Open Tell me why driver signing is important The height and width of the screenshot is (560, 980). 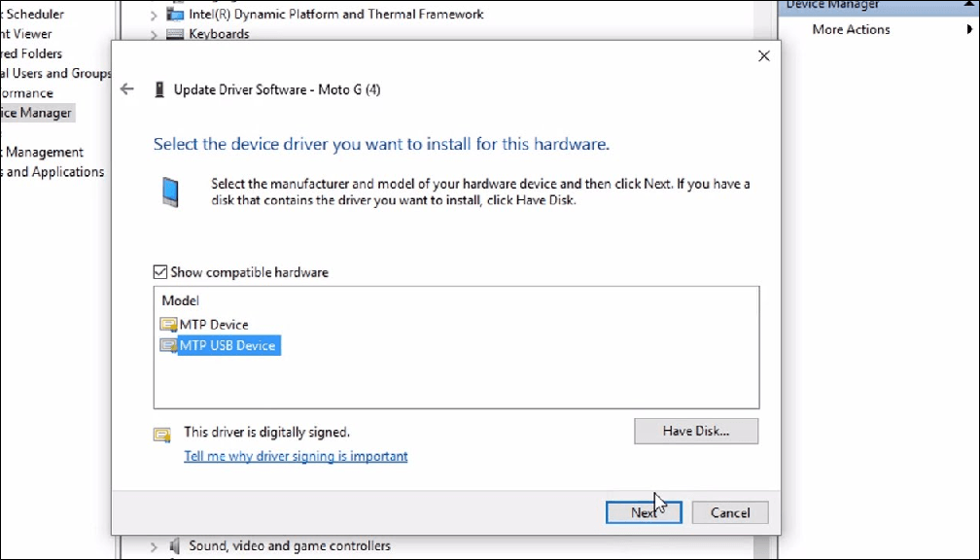pyautogui.click(x=296, y=456)
